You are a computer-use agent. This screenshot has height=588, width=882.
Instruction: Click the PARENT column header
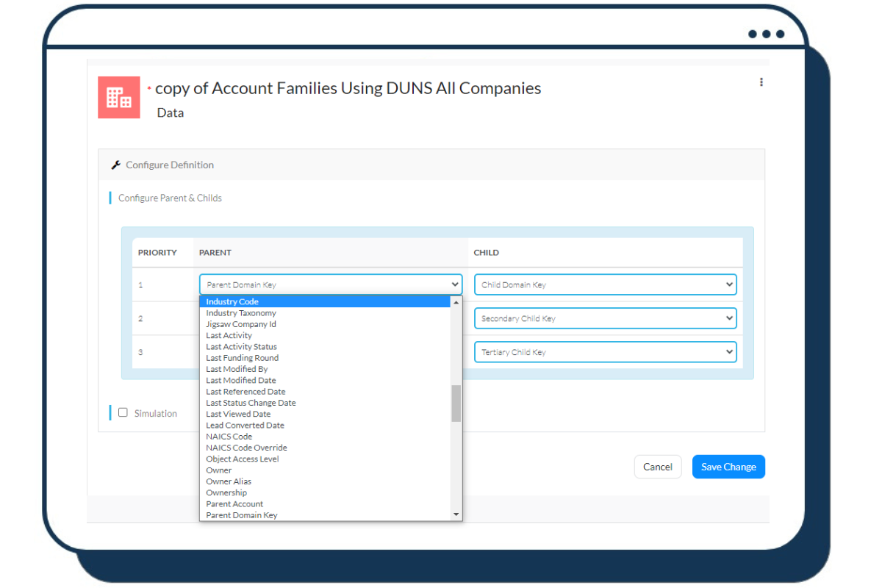[215, 252]
